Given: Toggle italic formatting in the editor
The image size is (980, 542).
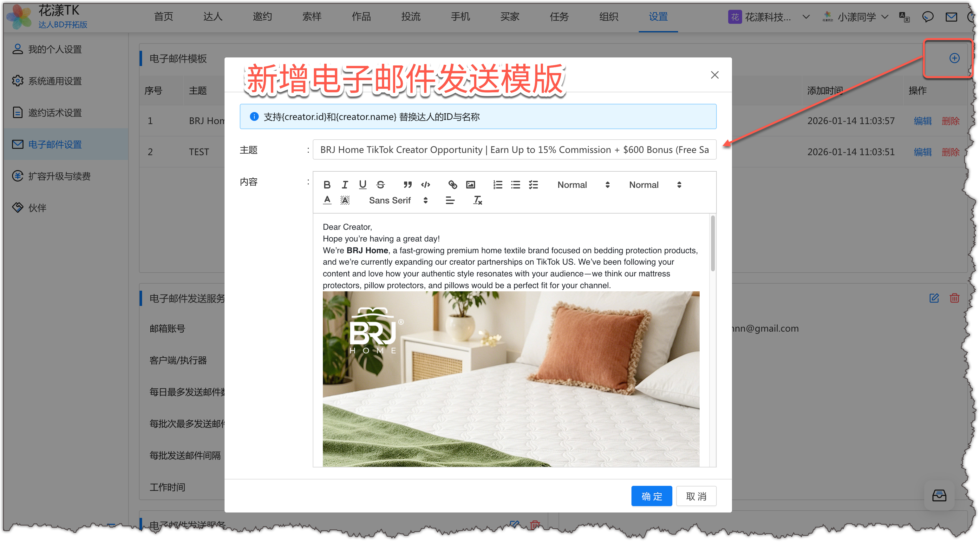Looking at the screenshot, I should [345, 185].
